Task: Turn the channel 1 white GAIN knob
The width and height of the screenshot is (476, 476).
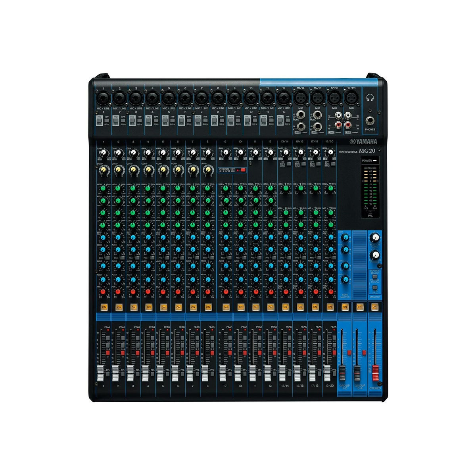Action: tap(103, 153)
